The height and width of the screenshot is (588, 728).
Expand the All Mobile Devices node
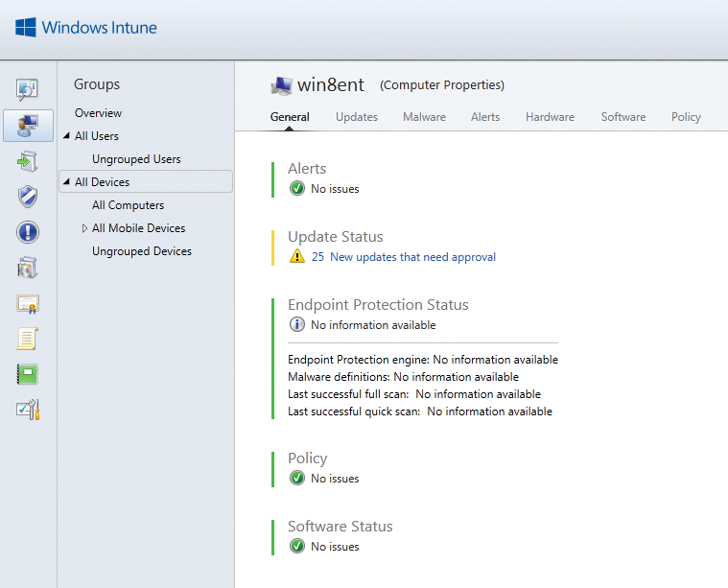(84, 228)
